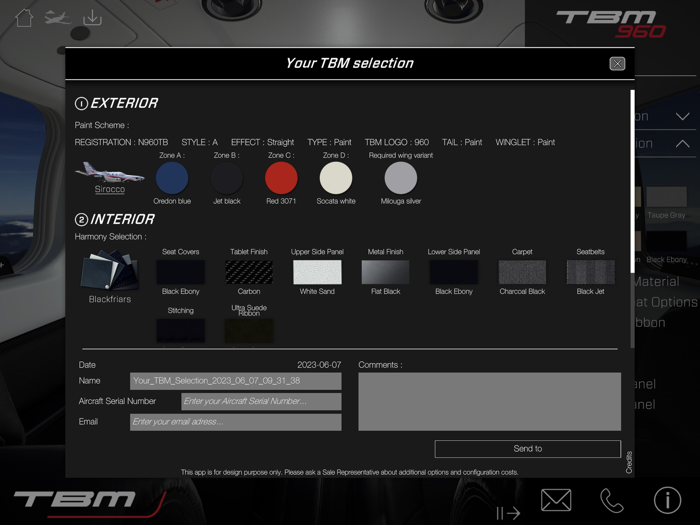This screenshot has width=700, height=525.
Task: Close the Your TBM selection dialog
Action: (617, 63)
